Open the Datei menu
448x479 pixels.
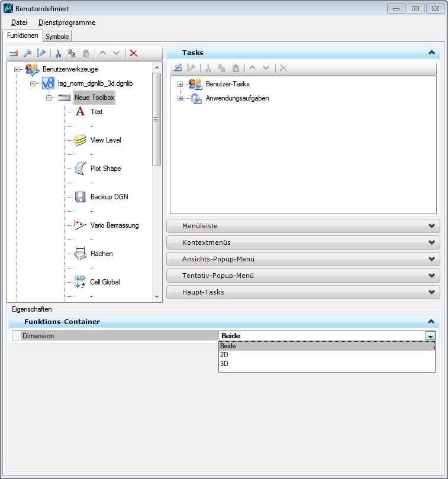(x=19, y=22)
